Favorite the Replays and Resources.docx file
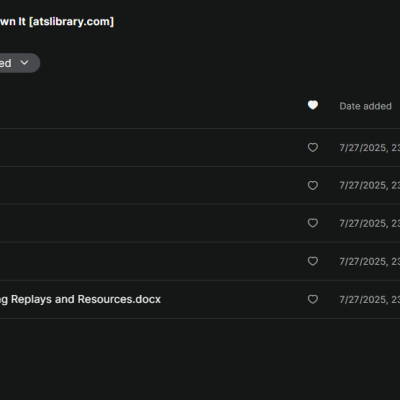 313,299
